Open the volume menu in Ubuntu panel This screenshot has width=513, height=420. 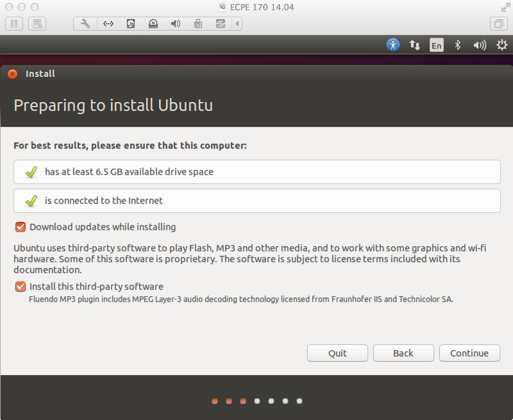pyautogui.click(x=479, y=45)
